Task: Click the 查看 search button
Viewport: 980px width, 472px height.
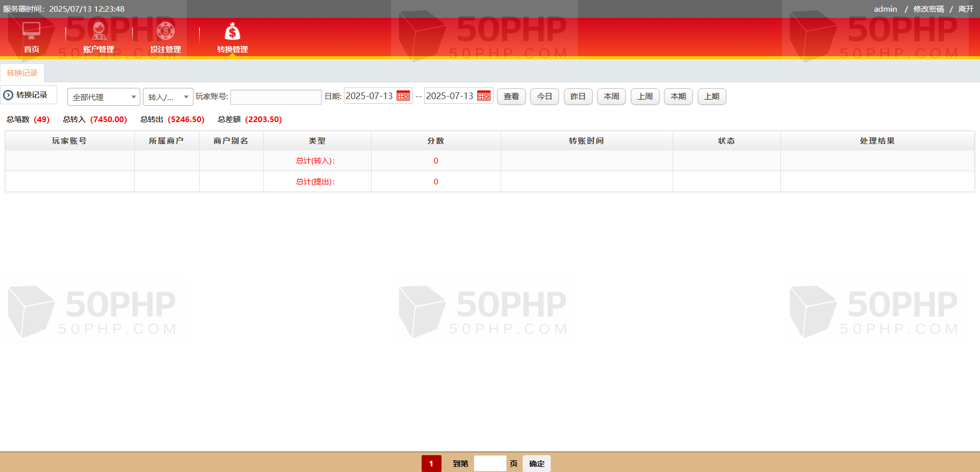Action: click(x=511, y=97)
